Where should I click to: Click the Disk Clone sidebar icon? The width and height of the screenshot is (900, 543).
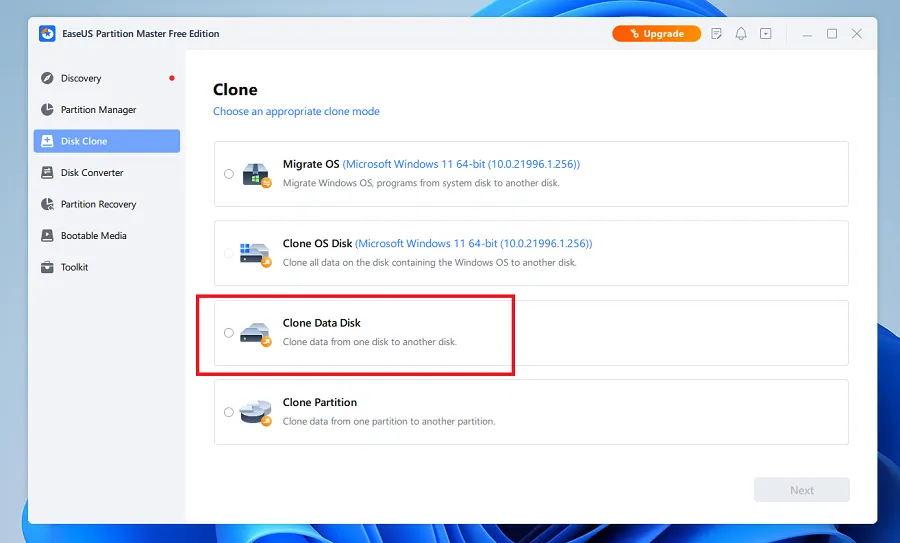pos(47,141)
